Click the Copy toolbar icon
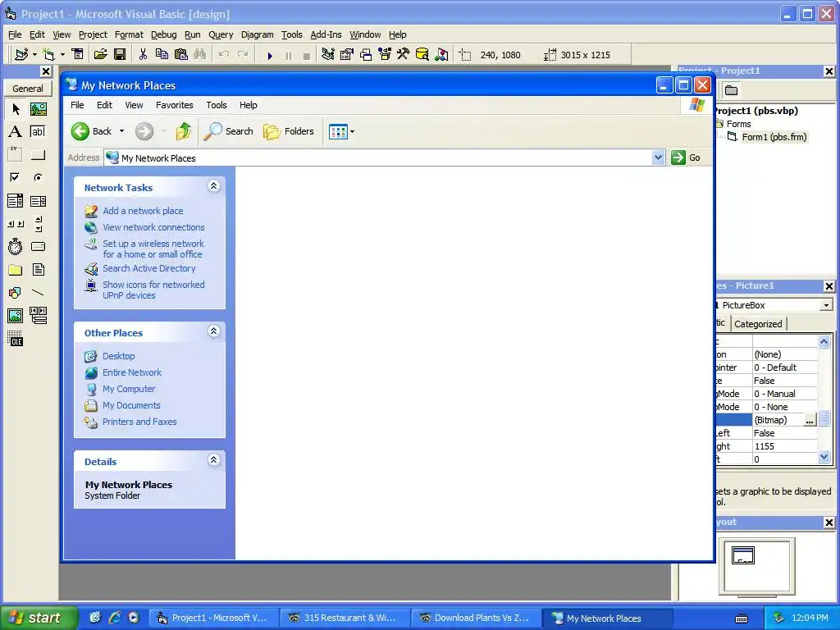This screenshot has height=630, width=840. pos(162,55)
